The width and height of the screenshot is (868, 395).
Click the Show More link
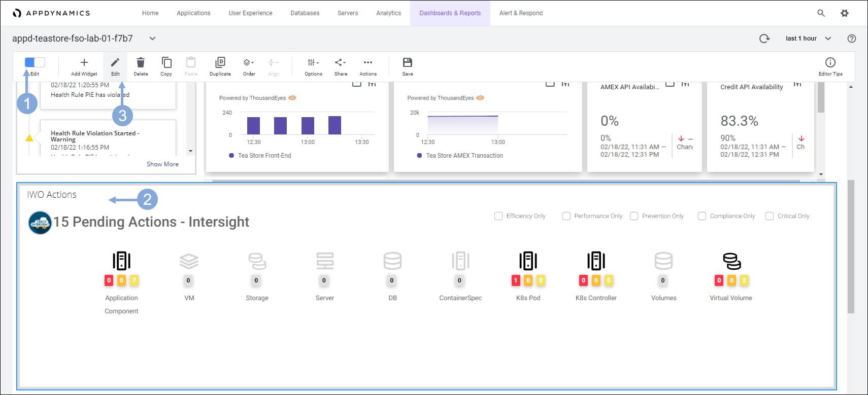point(162,164)
